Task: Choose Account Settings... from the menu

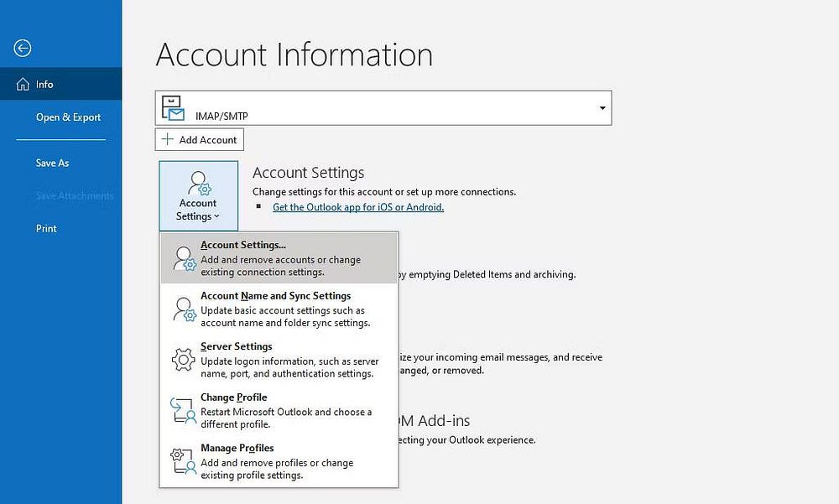Action: point(279,258)
